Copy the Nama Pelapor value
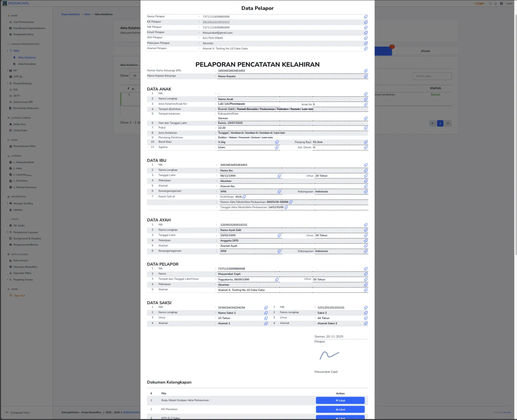This screenshot has height=420, width=517. (366, 17)
